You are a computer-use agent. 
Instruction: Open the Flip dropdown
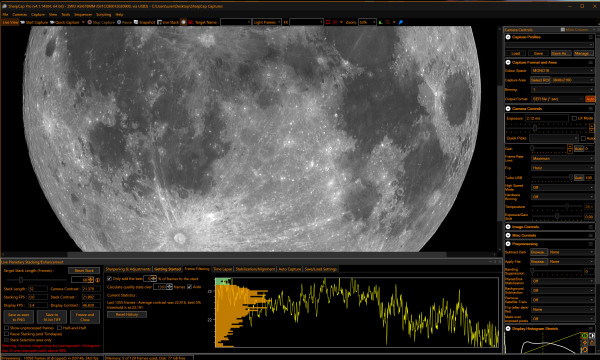coord(562,168)
